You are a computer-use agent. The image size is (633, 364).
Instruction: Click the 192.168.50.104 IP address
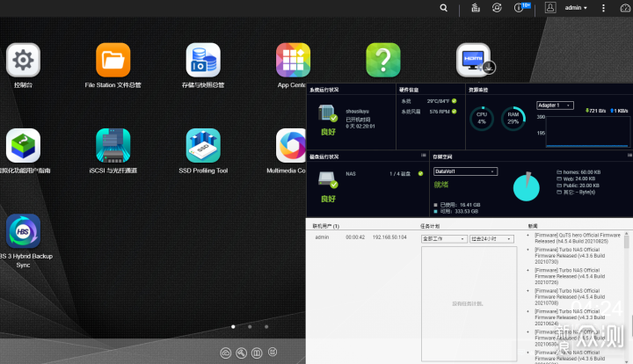pyautogui.click(x=389, y=237)
